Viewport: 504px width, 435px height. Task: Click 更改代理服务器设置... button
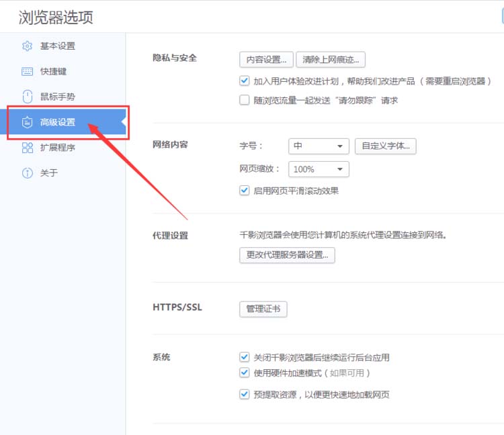tap(287, 255)
